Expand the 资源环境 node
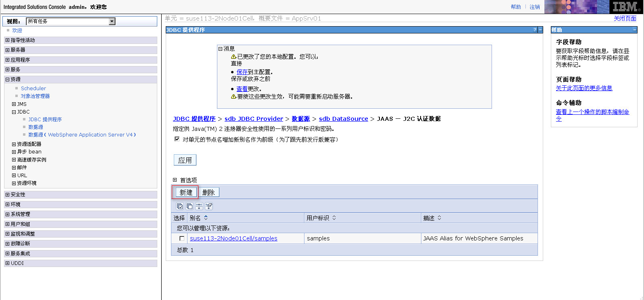The width and height of the screenshot is (644, 300). (14, 183)
